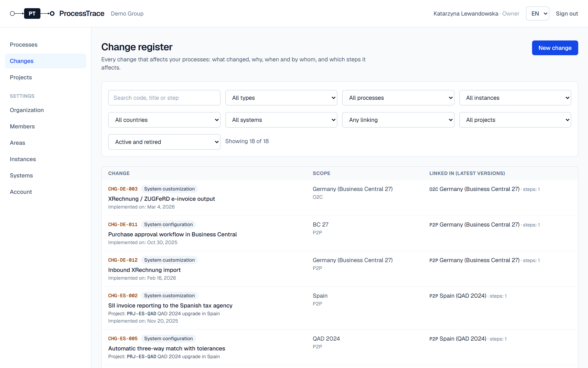Focus the search code, title or step field

coord(164,98)
